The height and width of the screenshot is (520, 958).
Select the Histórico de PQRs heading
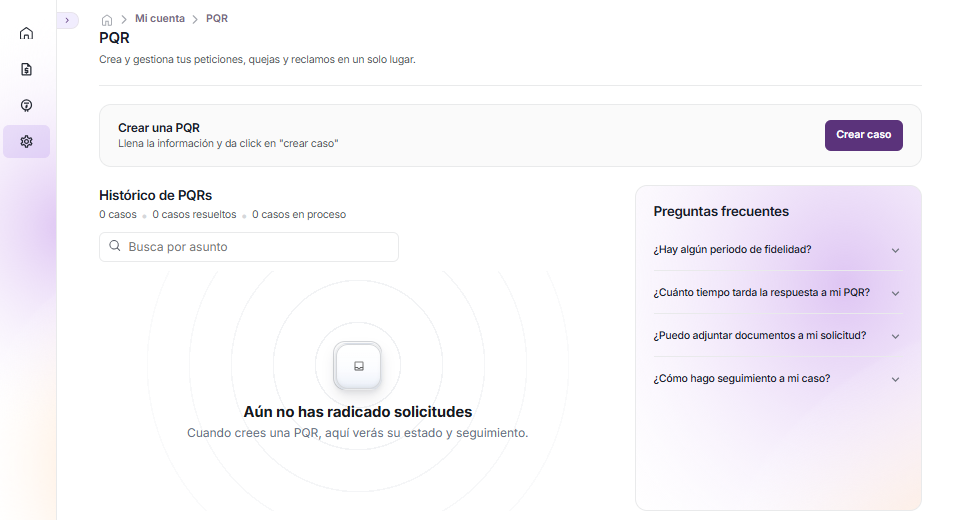point(155,196)
